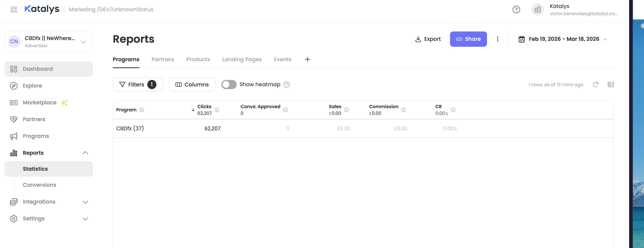Click the Clicks sort descending arrow
This screenshot has height=248, width=644.
tap(193, 110)
